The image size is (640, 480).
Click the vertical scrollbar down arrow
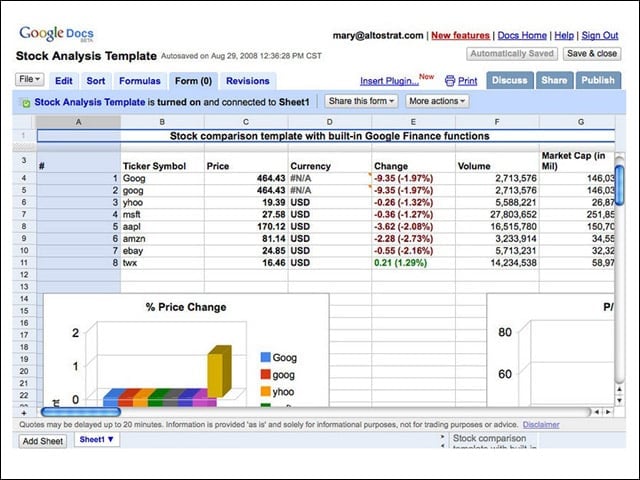click(619, 401)
